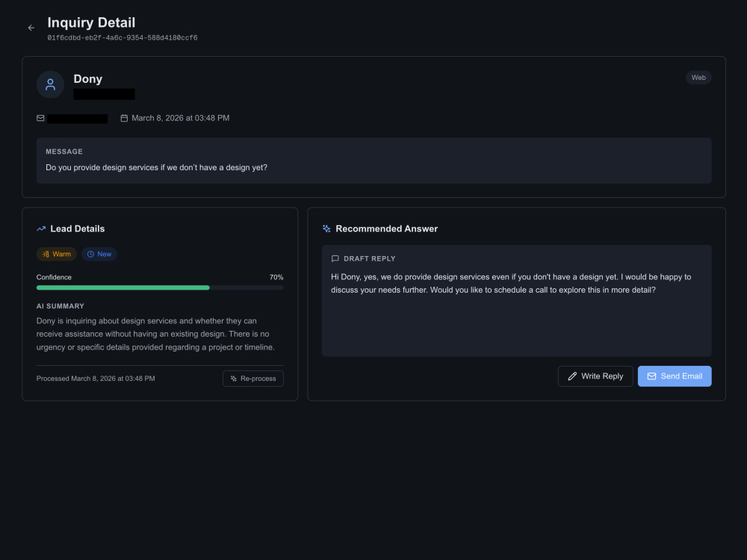Click inside the draft reply text
This screenshot has width=747, height=560.
pos(511,283)
